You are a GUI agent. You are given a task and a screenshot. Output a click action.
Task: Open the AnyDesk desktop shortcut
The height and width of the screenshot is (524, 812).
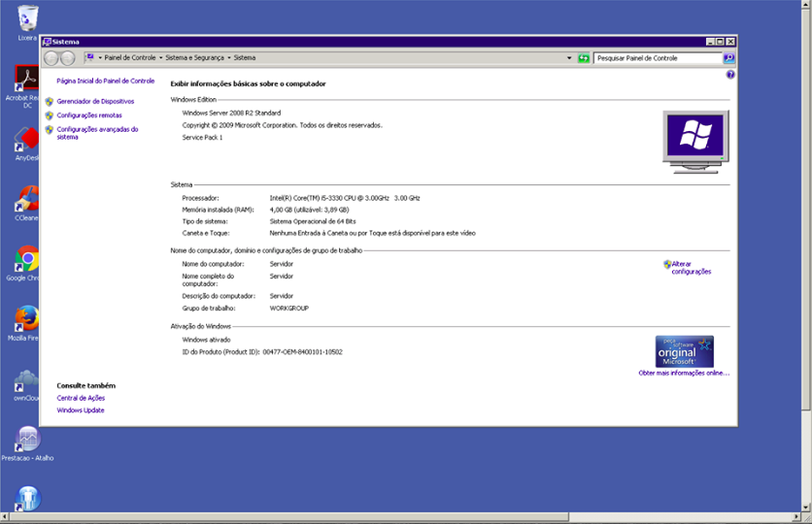click(27, 139)
